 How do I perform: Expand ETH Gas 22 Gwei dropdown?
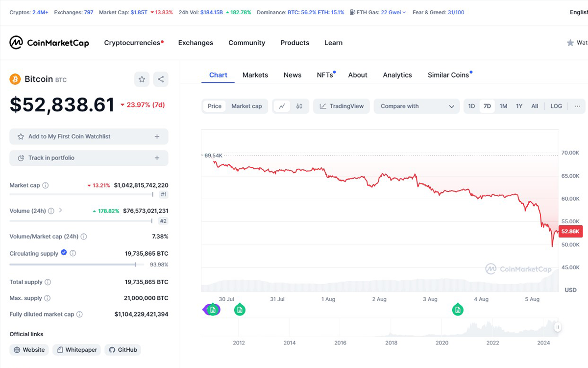[x=404, y=12]
